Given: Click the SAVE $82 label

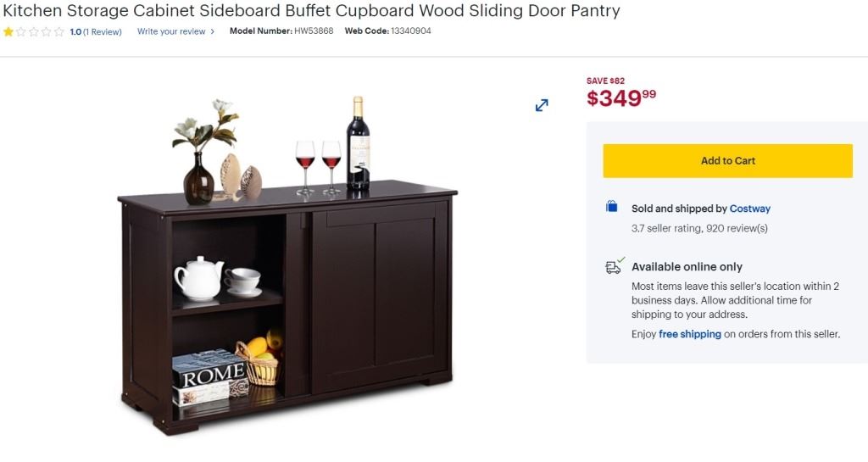Looking at the screenshot, I should click(x=605, y=81).
